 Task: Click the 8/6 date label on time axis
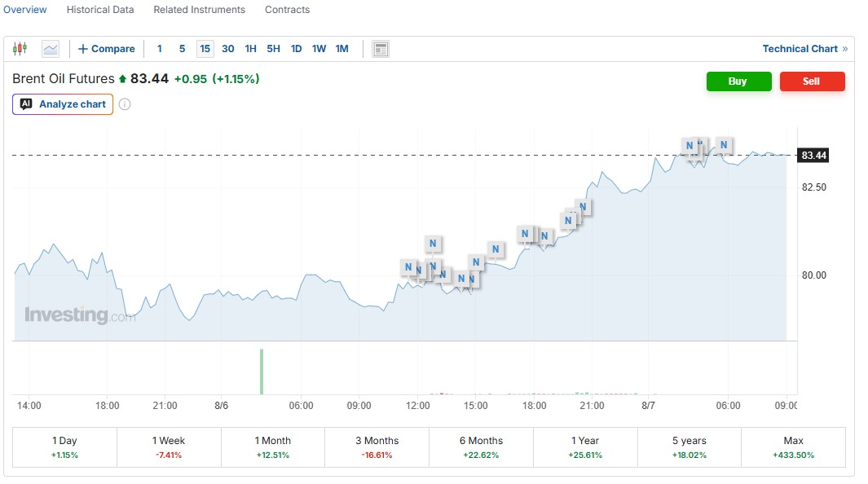point(222,406)
